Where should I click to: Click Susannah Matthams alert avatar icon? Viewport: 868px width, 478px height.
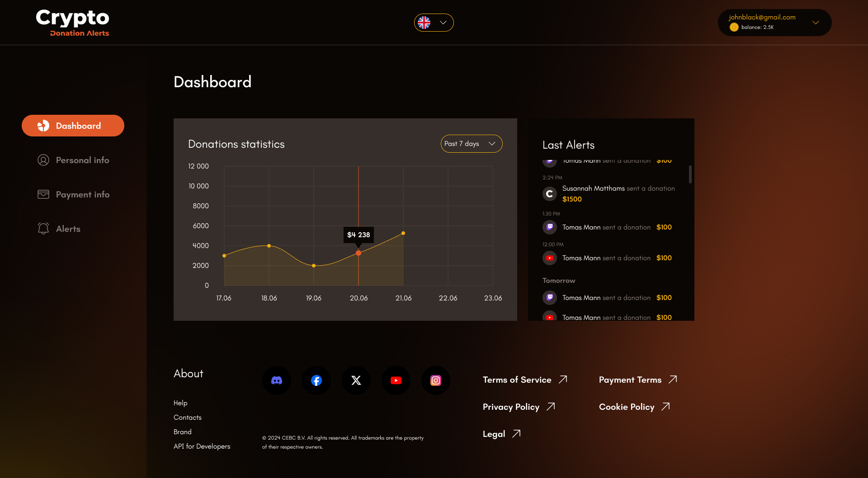550,194
